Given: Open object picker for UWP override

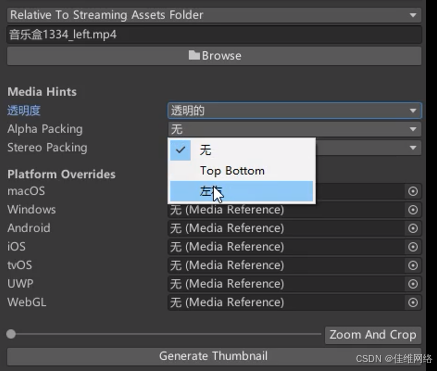Looking at the screenshot, I should pos(413,284).
